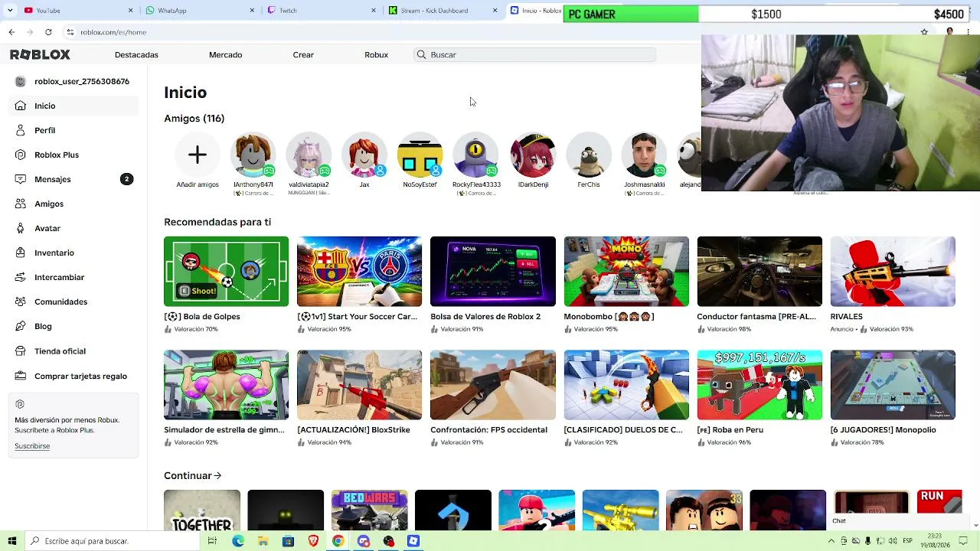Click the Comprar tarjetas regalo gift icon
980x551 pixels.
pos(20,376)
